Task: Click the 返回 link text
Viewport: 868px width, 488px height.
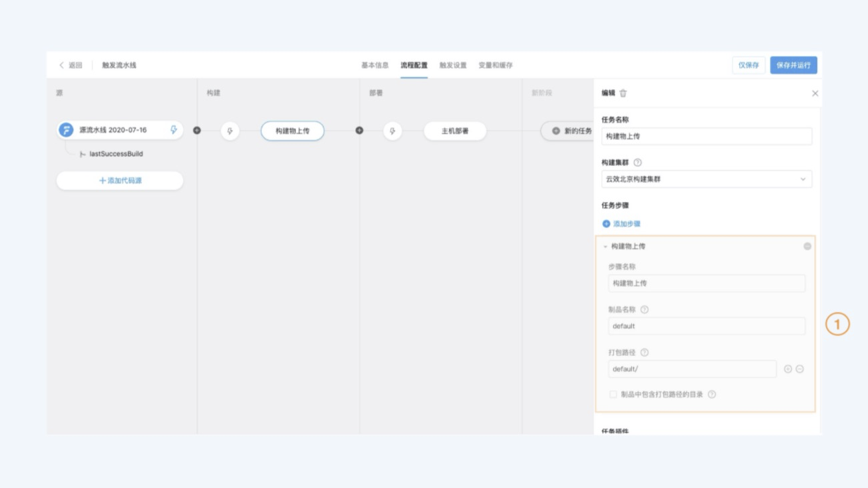Action: [75, 65]
